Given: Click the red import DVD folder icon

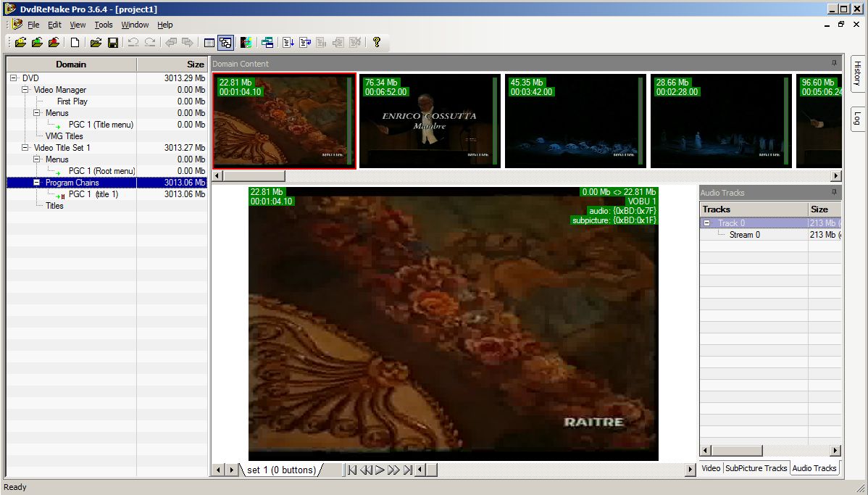Looking at the screenshot, I should (54, 43).
